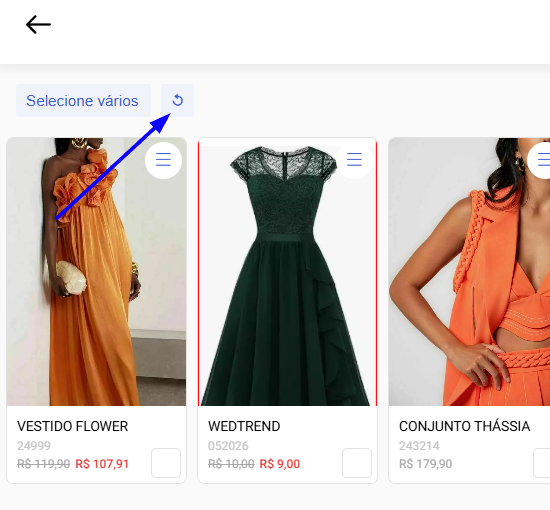Viewport: 550px width, 510px height.
Task: Click product code 052026
Action: click(228, 446)
